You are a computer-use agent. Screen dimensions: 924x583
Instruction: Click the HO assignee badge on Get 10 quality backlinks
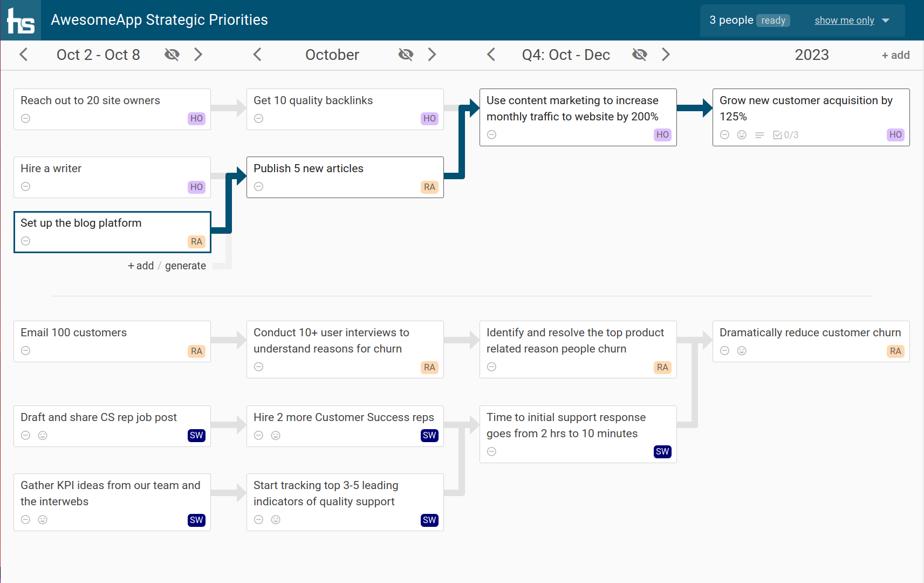(429, 119)
